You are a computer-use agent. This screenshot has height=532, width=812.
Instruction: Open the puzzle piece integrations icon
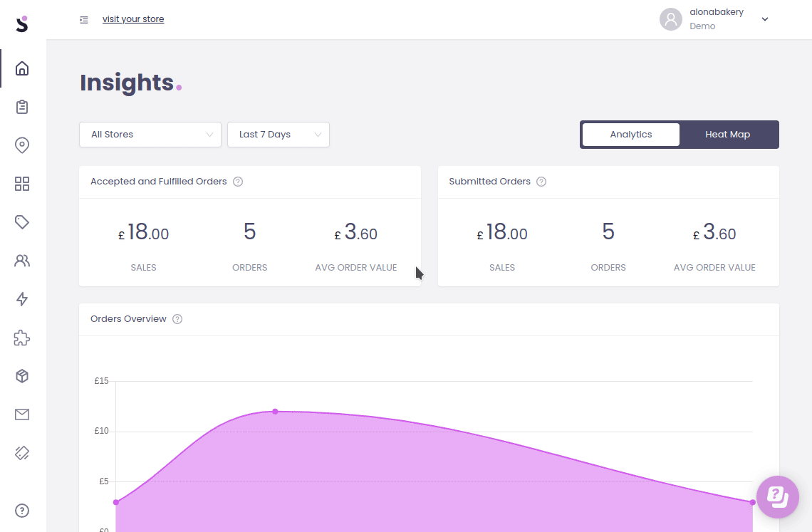(22, 338)
